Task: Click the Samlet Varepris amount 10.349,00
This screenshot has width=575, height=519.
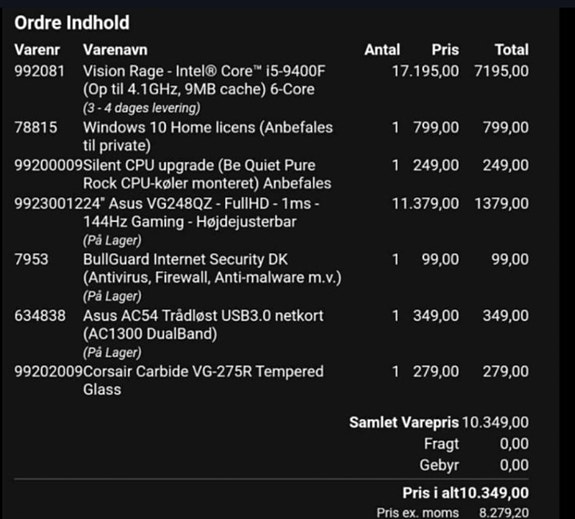Action: click(x=495, y=423)
